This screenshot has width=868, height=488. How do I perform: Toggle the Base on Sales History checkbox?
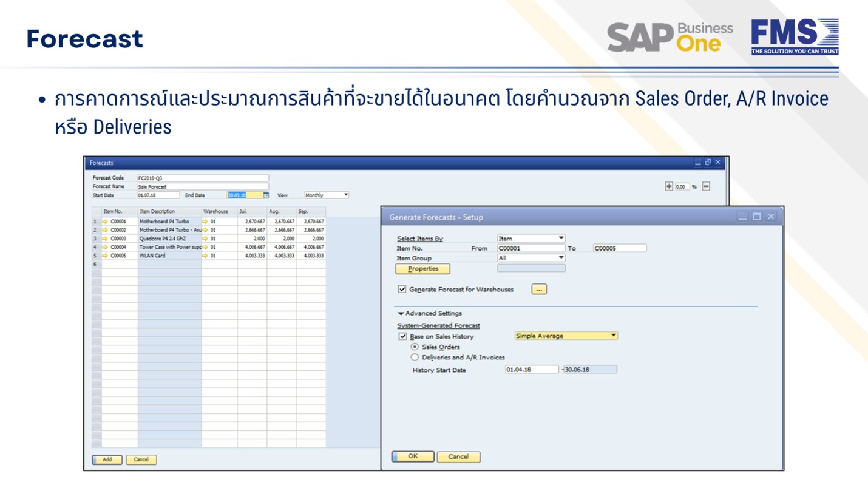[402, 336]
